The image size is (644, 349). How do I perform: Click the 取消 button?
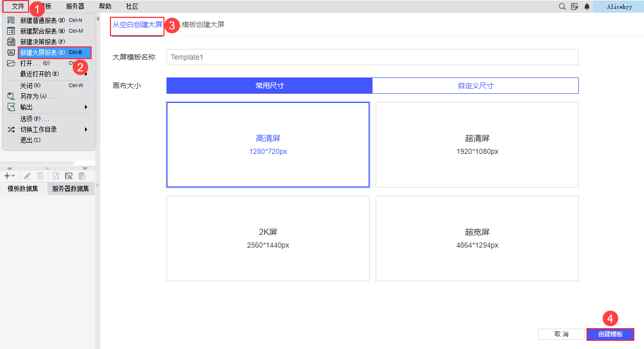coord(561,334)
